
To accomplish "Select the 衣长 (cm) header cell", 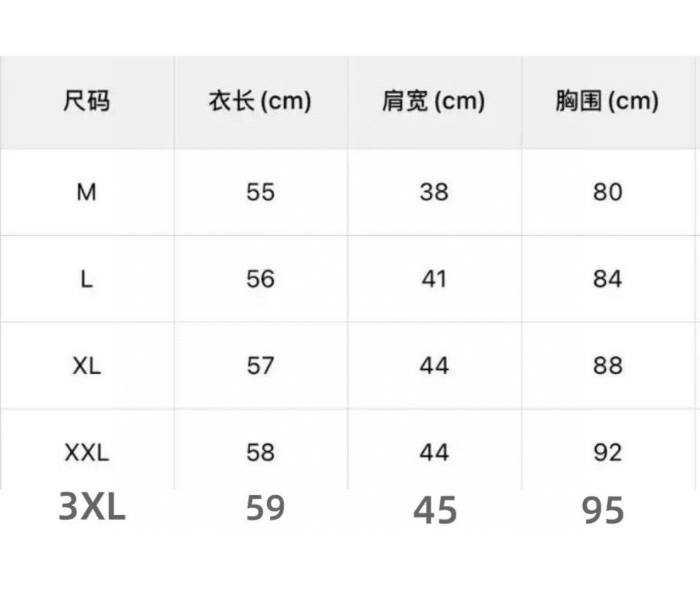I will coord(260,101).
